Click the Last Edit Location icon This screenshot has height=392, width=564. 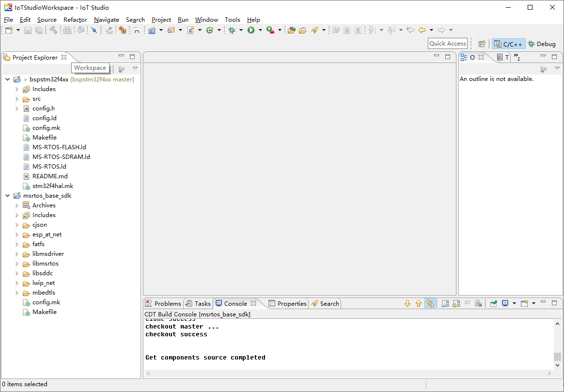[x=410, y=30]
